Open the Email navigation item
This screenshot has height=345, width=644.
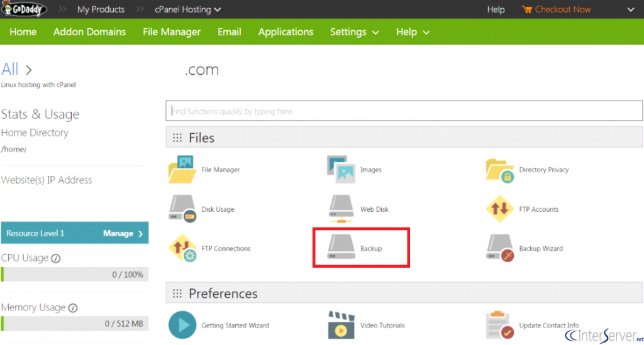[x=230, y=32]
